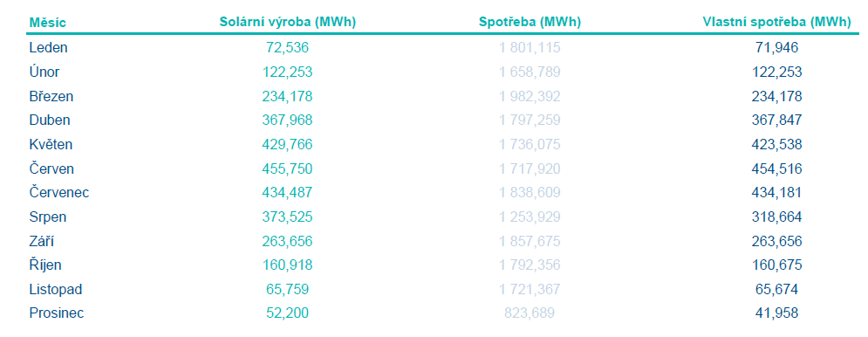This screenshot has height=337, width=868.
Task: Select the Únor row label
Action: pyautogui.click(x=44, y=72)
